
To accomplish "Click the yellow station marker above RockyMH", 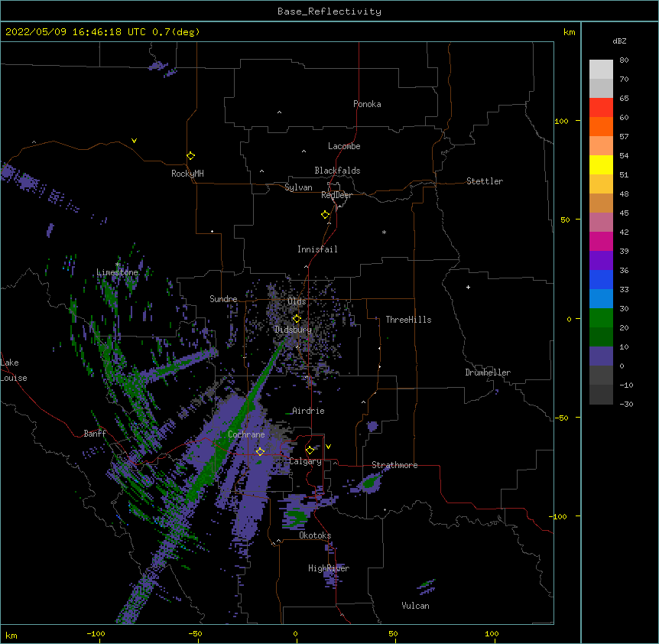I will (190, 155).
